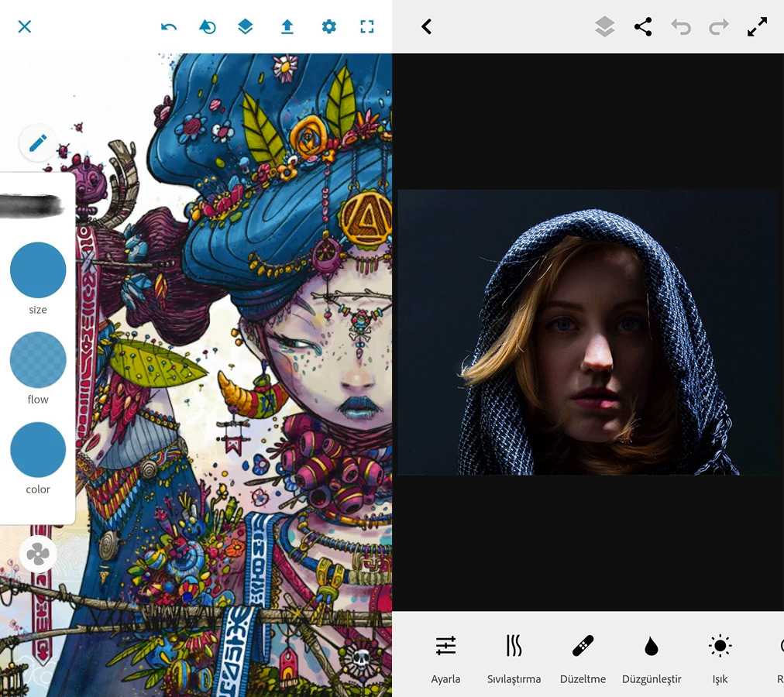Screen dimensions: 784x697
Task: Tap the fan icon button
Action: [38, 554]
